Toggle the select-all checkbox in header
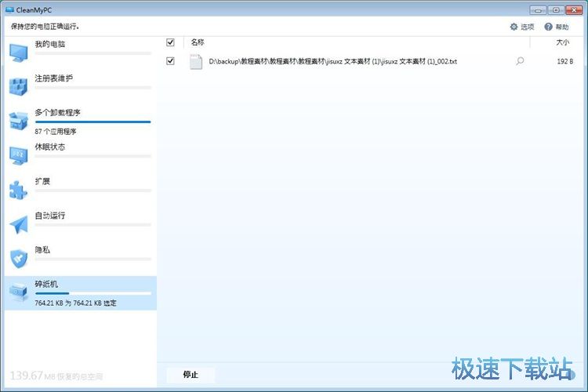The height and width of the screenshot is (392, 588). [x=170, y=42]
